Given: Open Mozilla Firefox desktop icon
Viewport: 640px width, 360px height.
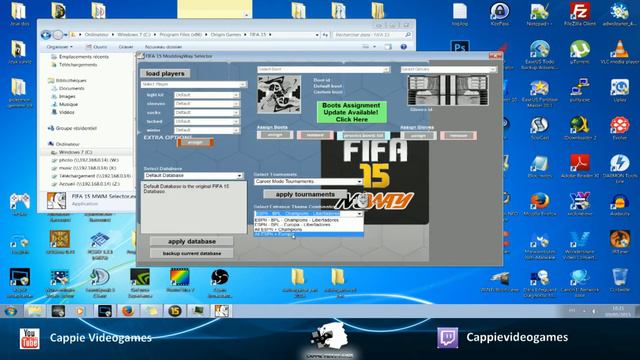Looking at the screenshot, I should [x=539, y=204].
